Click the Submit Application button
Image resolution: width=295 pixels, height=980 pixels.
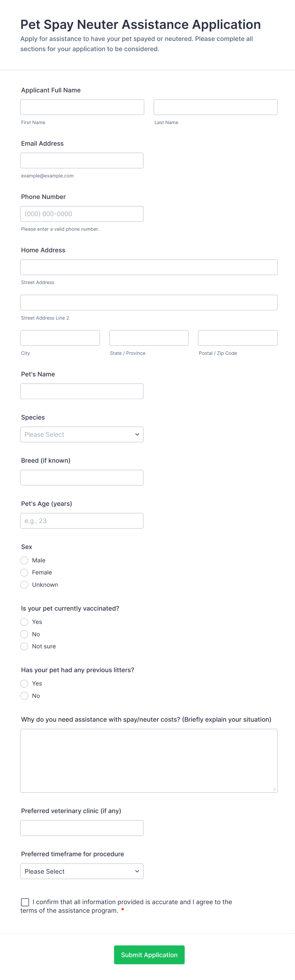point(149,955)
